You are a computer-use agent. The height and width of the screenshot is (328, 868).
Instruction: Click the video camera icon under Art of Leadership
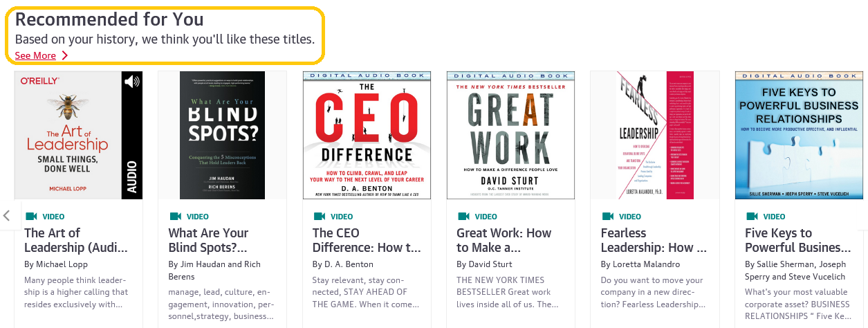pos(31,217)
